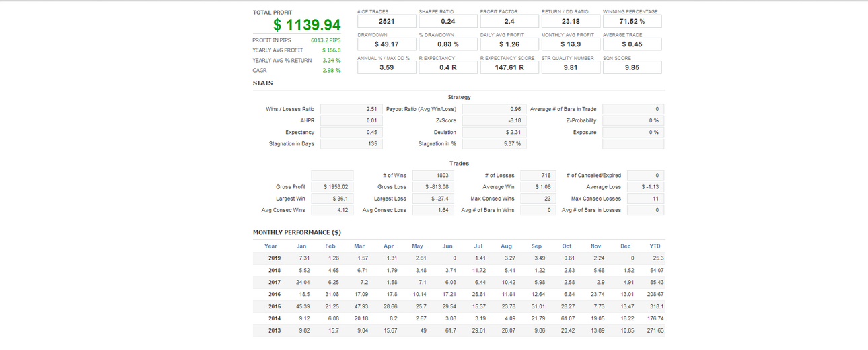Select the Avg Consec Loss value 1.64

point(433,210)
